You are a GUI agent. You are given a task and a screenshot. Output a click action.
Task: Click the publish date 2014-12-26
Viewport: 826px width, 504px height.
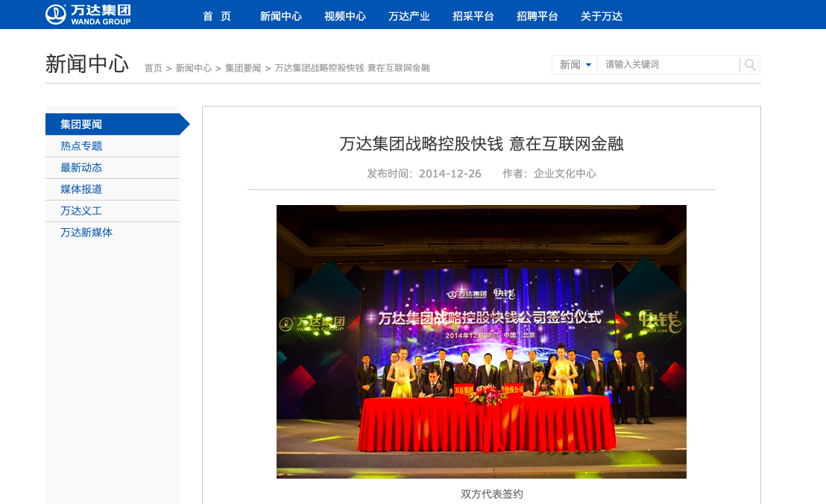[x=450, y=174]
